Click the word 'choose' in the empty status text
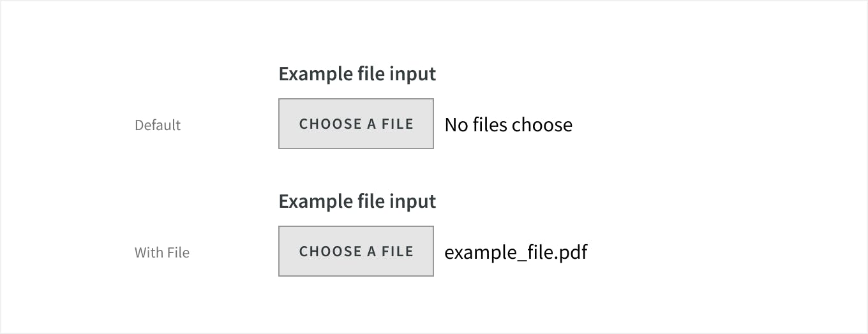 pos(542,124)
